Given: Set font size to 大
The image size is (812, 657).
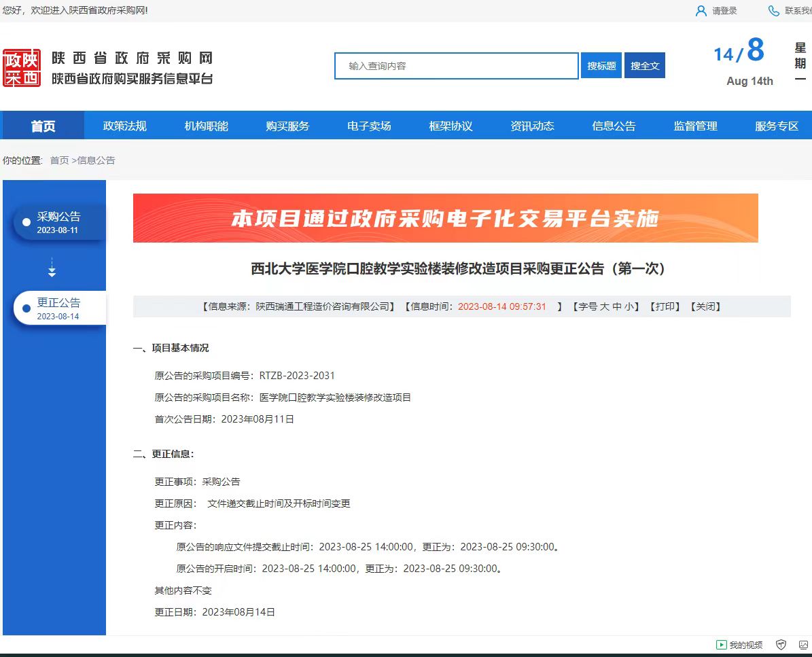Looking at the screenshot, I should (x=603, y=306).
